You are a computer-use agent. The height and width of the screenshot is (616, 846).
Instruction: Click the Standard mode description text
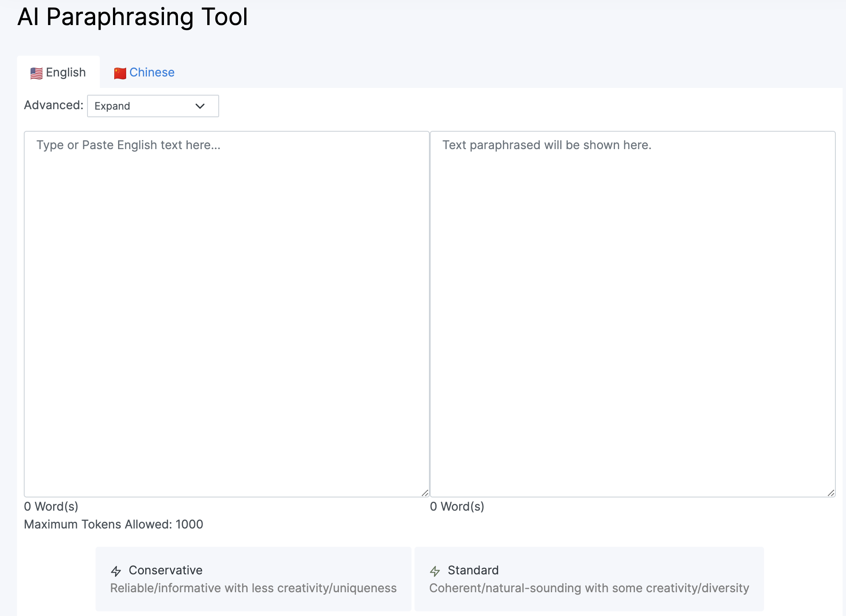[589, 588]
